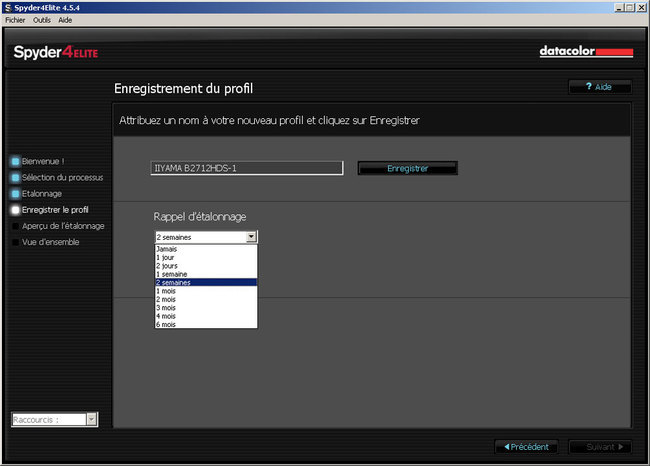Image resolution: width=650 pixels, height=466 pixels.
Task: Select 2 mois in the reminder list
Action: coord(206,299)
